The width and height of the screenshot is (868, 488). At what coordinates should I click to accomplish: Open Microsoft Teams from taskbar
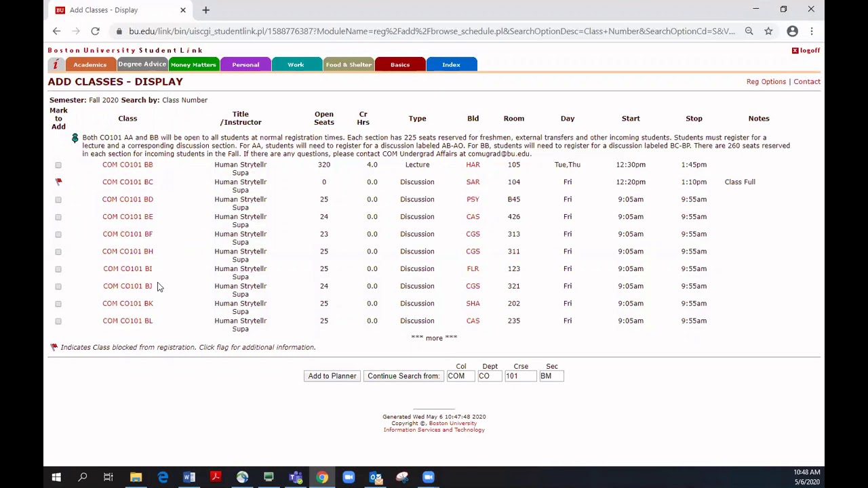296,477
